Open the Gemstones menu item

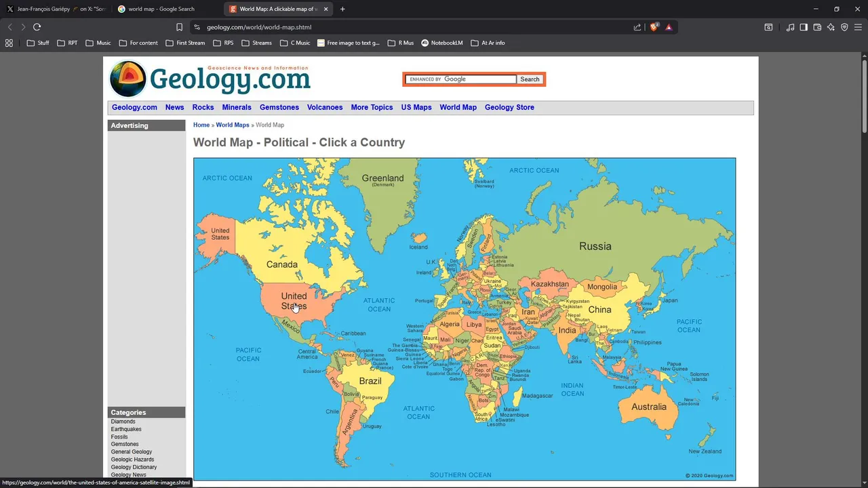coord(279,107)
